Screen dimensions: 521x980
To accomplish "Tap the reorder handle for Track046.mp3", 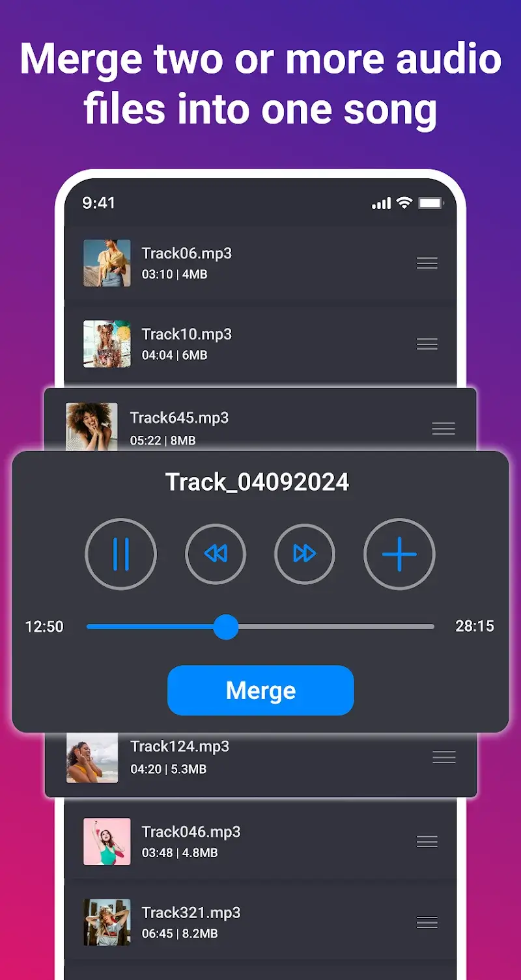I will coord(427,841).
